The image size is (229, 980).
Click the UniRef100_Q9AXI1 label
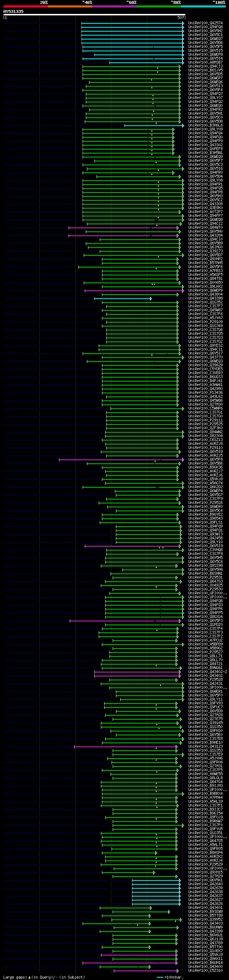click(205, 959)
